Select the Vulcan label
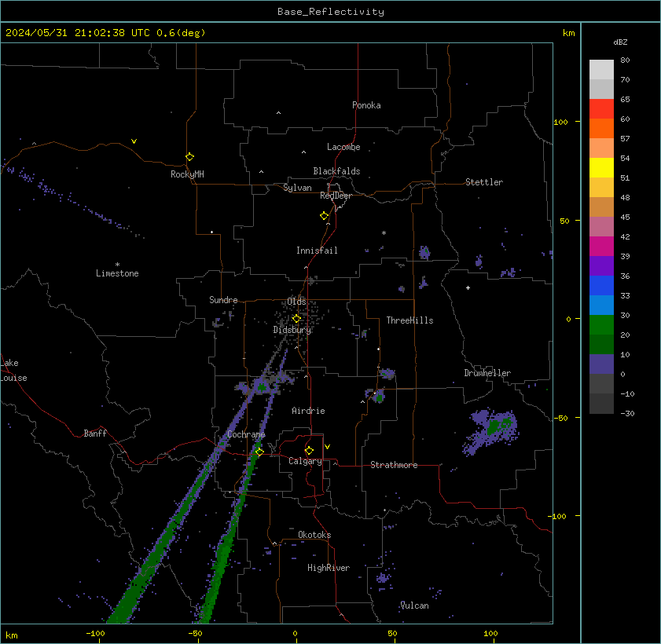The width and height of the screenshot is (661, 644). tap(414, 606)
